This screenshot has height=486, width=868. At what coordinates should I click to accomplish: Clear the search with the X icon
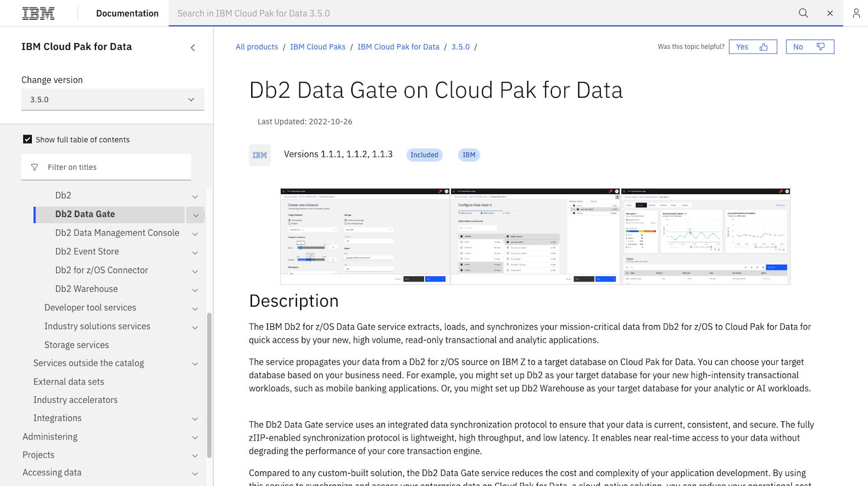click(830, 13)
